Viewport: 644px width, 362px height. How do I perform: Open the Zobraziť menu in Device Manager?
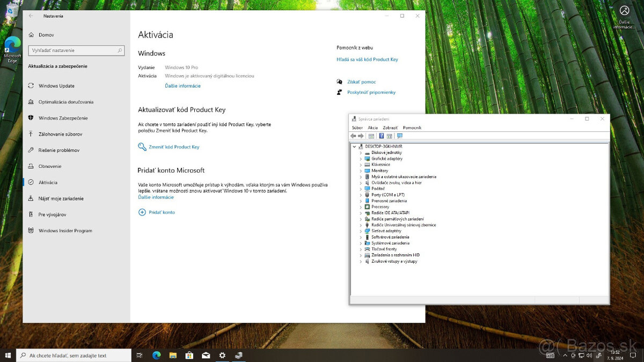point(390,128)
